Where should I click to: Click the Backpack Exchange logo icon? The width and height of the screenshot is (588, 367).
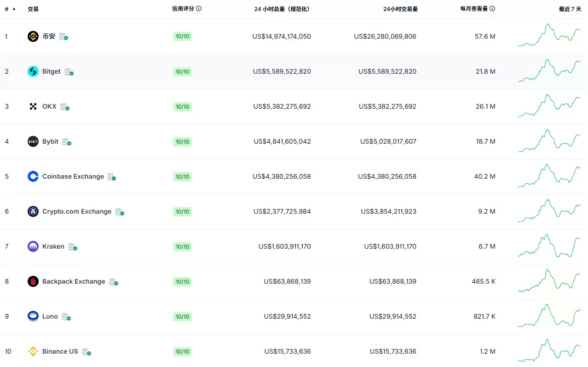(x=33, y=281)
